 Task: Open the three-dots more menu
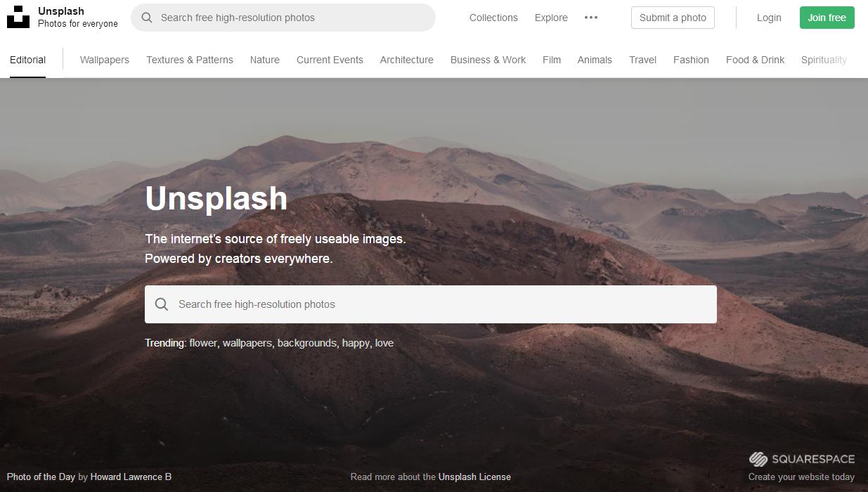point(591,18)
